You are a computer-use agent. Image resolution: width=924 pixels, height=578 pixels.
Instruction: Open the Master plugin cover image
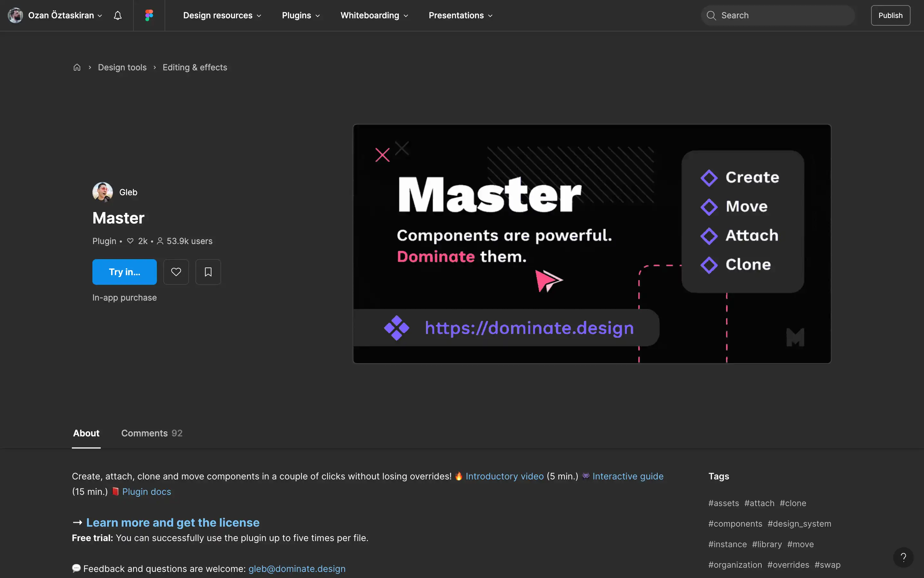[592, 243]
